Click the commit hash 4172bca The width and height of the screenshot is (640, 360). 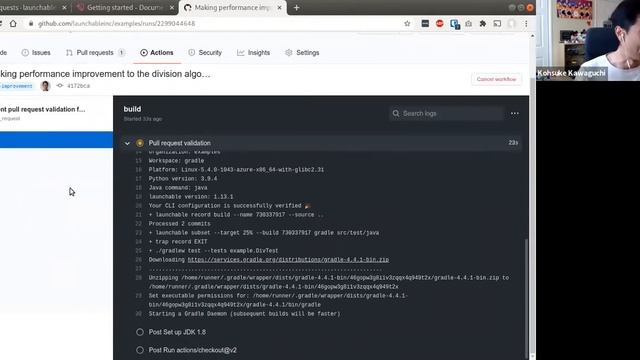78,86
